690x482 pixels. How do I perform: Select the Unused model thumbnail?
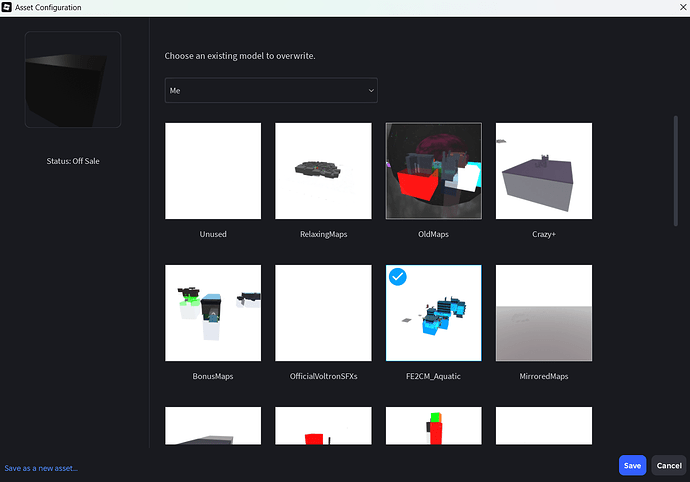(213, 171)
